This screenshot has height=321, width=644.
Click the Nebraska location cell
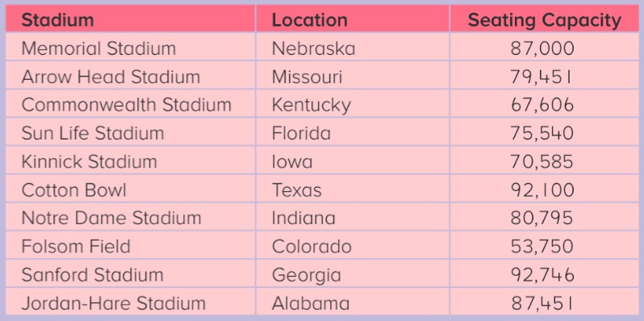click(x=353, y=48)
